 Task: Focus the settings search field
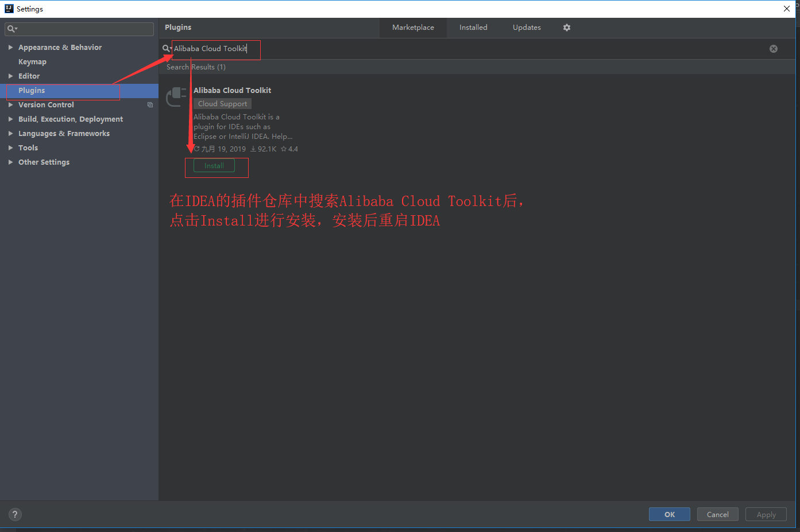[79, 29]
